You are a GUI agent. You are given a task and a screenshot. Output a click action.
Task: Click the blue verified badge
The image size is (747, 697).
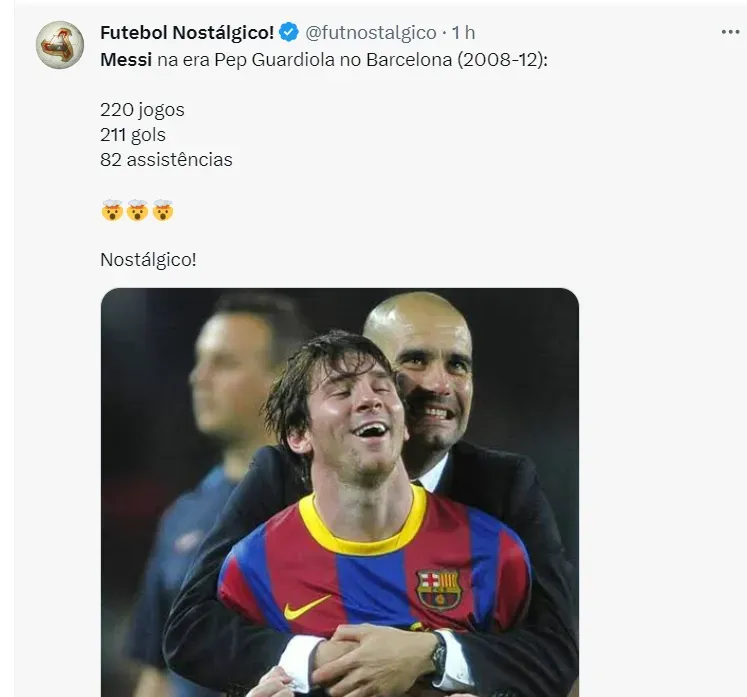point(289,33)
